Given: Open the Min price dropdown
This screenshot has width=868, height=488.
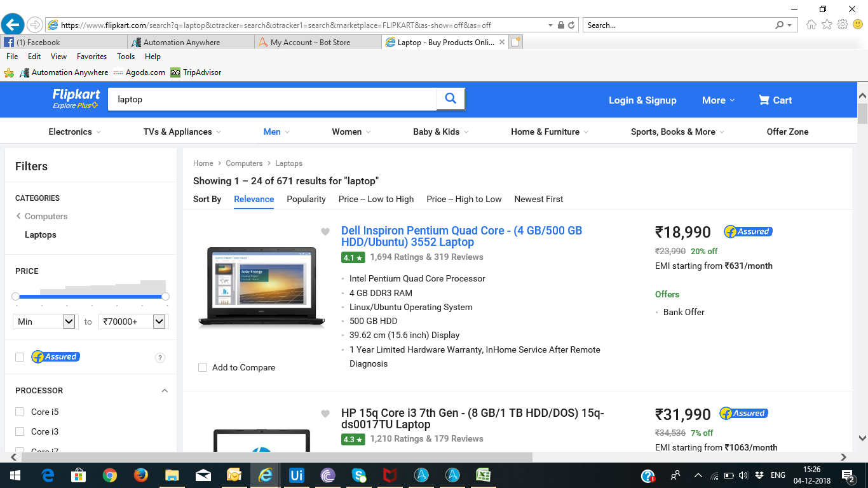Looking at the screenshot, I should tap(44, 322).
